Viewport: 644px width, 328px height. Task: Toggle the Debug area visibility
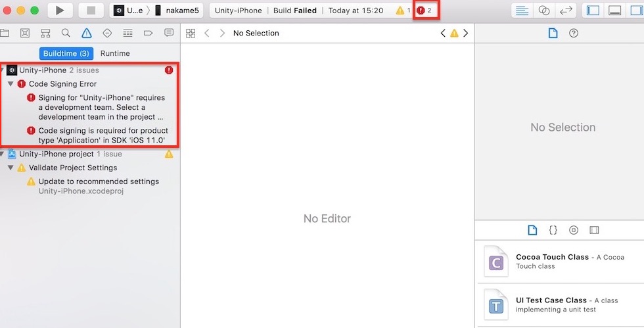615,11
